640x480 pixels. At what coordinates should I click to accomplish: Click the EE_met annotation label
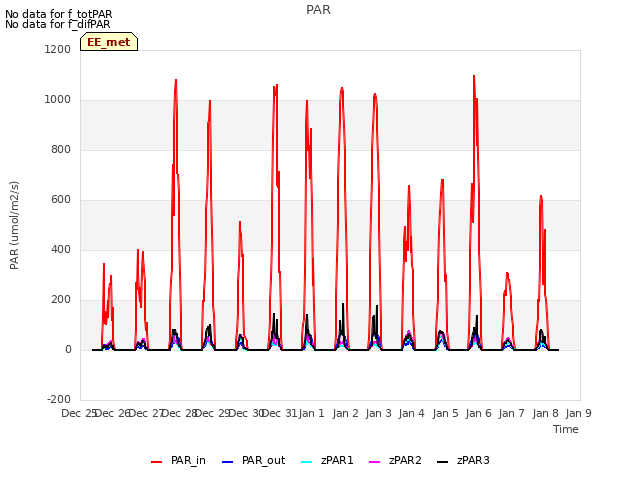coord(109,42)
